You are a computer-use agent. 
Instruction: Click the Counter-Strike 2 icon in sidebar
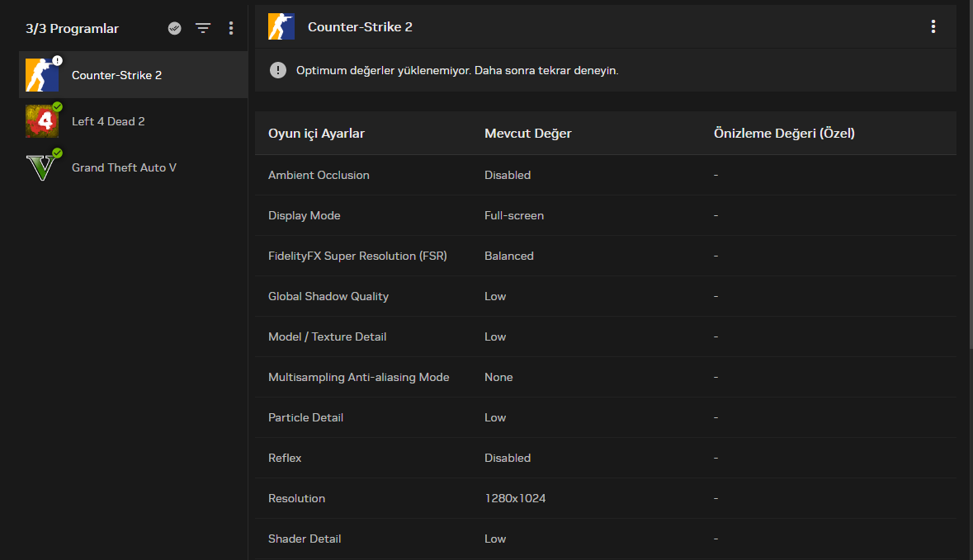41,75
